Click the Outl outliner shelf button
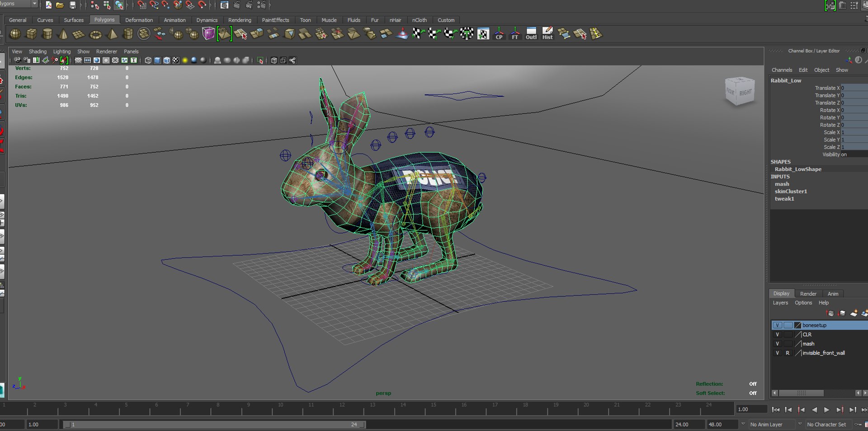The width and height of the screenshot is (868, 431). pyautogui.click(x=531, y=34)
